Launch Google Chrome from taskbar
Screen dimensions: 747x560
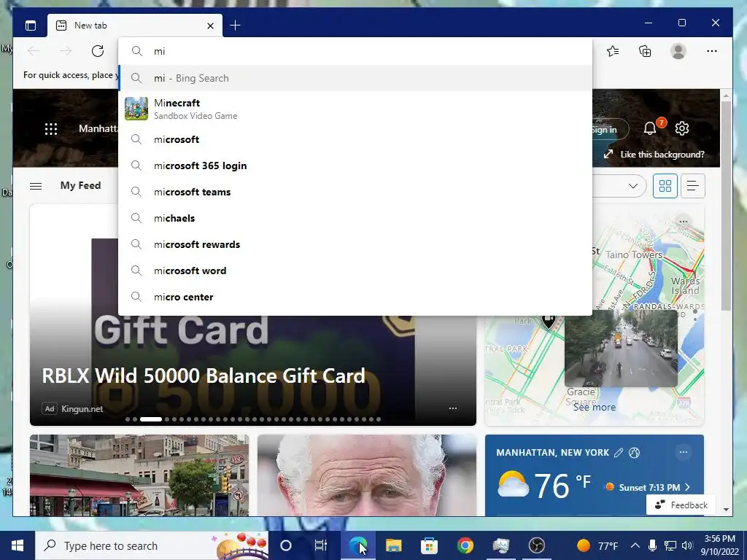click(465, 545)
